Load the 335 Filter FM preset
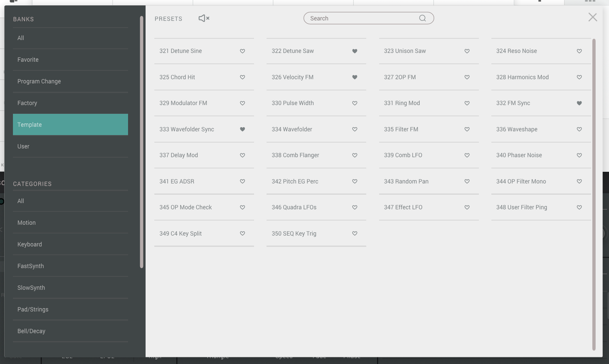Screen dimensions: 609x364 tap(401, 129)
